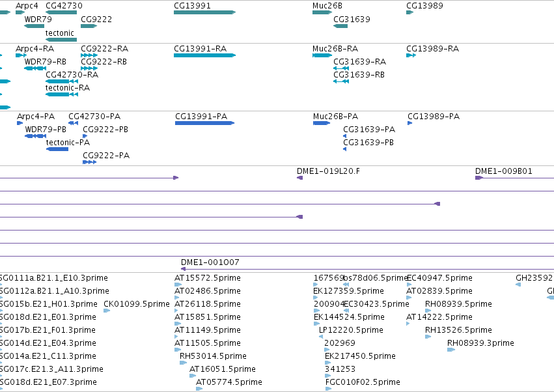Select protein CG9222-PB
Viewport: 554px width, 392px height.
click(105, 130)
